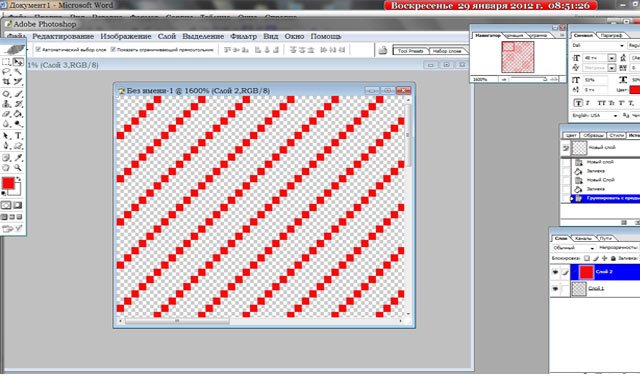The height and width of the screenshot is (376, 640).
Task: Toggle the auto-select layer checkbox
Action: click(38, 50)
